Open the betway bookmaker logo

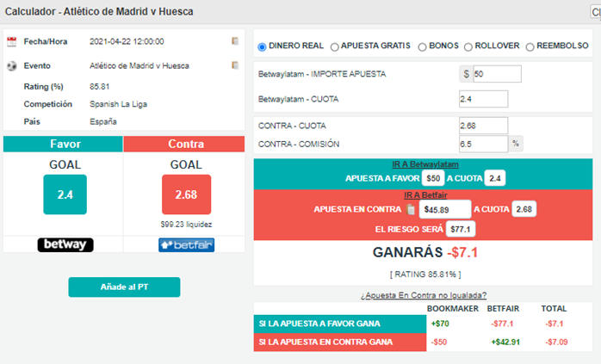(x=65, y=244)
